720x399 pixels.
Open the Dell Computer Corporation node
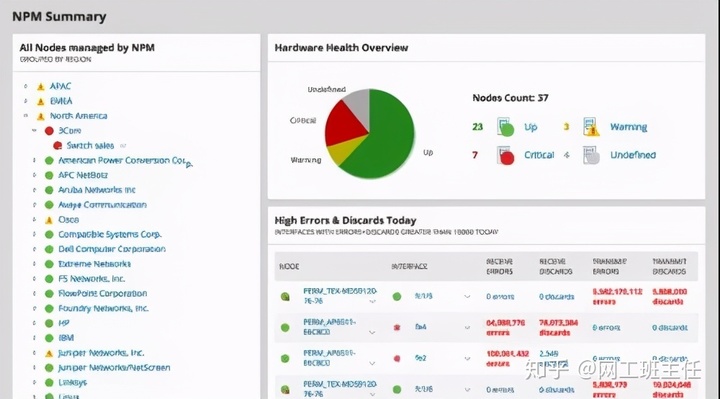pos(112,249)
